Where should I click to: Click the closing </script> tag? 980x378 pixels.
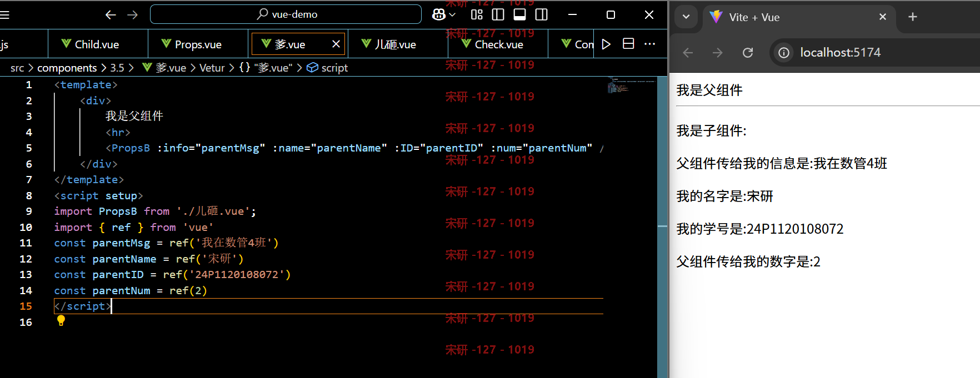coord(83,306)
